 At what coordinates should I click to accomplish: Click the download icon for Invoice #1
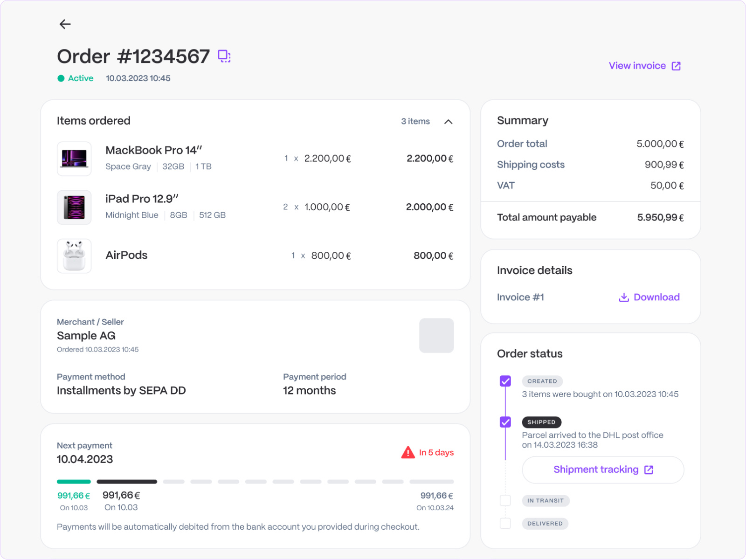pos(623,297)
